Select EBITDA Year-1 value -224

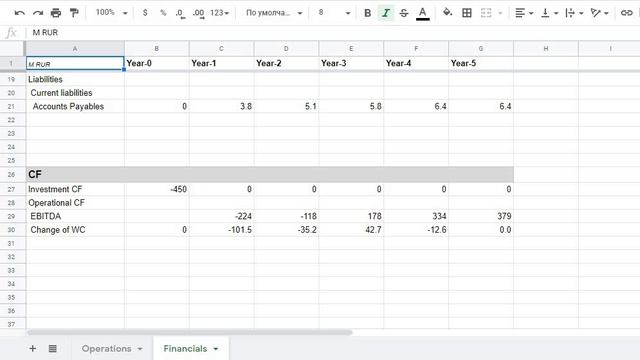tap(222, 216)
